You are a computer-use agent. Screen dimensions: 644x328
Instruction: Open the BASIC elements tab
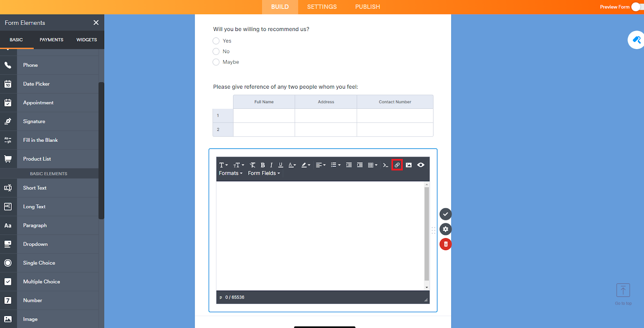pyautogui.click(x=16, y=40)
